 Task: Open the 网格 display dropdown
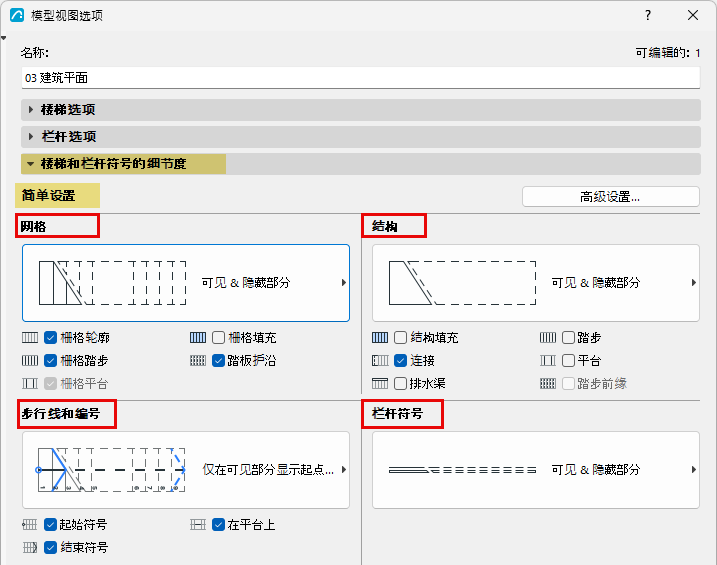(186, 283)
